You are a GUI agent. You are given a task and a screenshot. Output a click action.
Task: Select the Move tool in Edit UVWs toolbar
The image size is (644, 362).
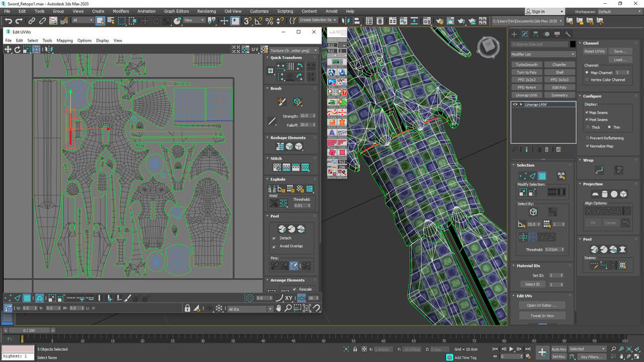pyautogui.click(x=8, y=49)
